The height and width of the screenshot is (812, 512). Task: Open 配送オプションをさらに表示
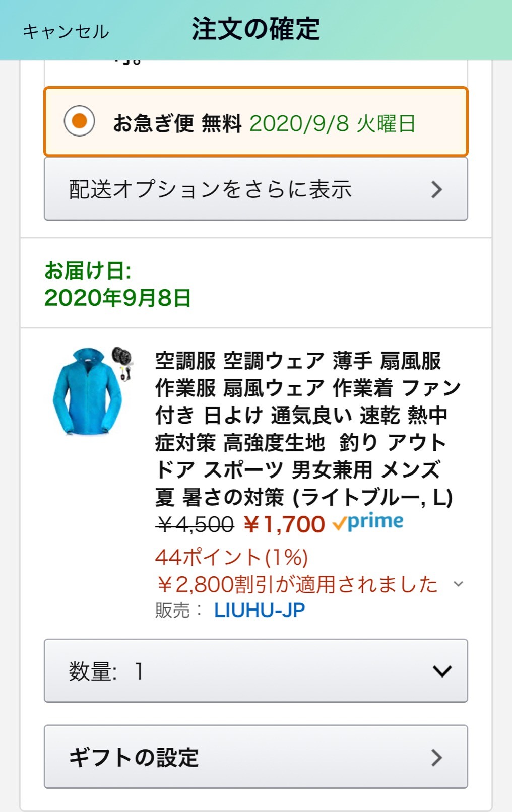210,189
